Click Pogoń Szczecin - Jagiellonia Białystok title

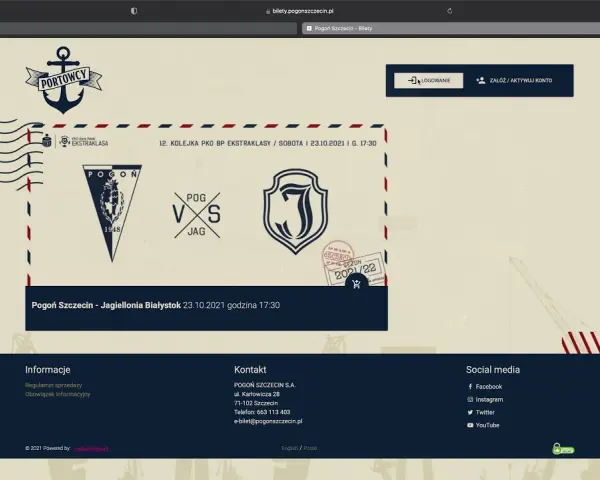pos(106,305)
